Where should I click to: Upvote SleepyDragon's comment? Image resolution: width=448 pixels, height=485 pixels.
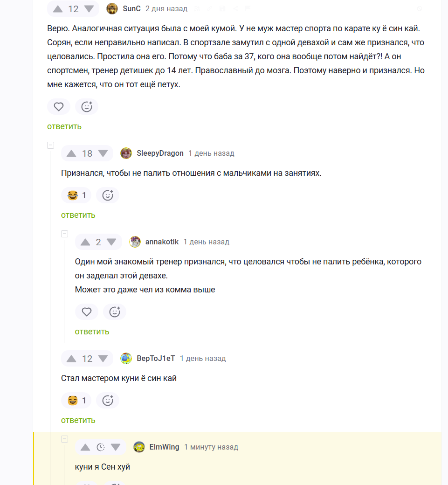tap(71, 153)
